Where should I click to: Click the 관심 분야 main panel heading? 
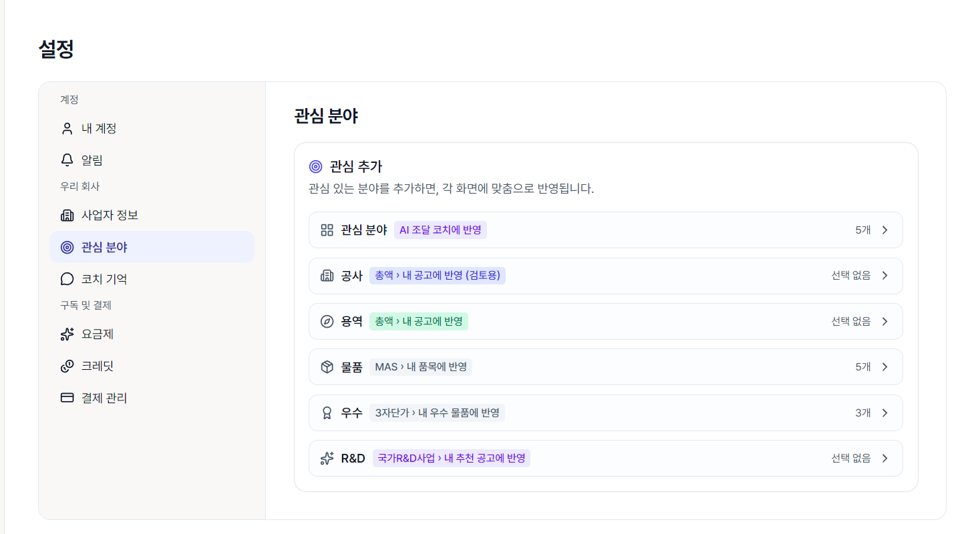326,115
